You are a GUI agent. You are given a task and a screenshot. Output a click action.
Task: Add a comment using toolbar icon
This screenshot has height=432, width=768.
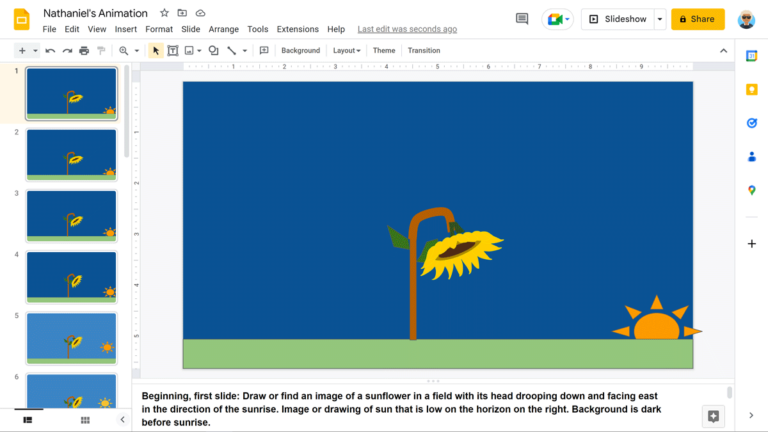pyautogui.click(x=264, y=50)
